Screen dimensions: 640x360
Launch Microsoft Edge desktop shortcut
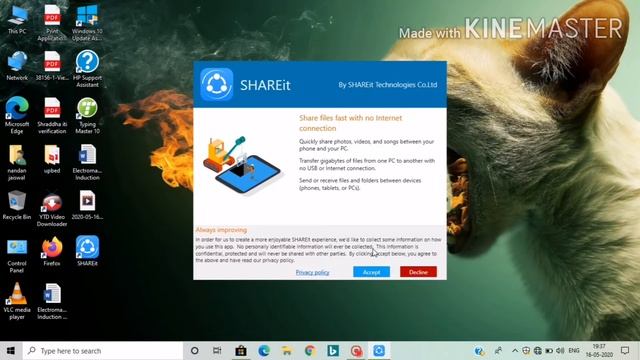point(17,116)
